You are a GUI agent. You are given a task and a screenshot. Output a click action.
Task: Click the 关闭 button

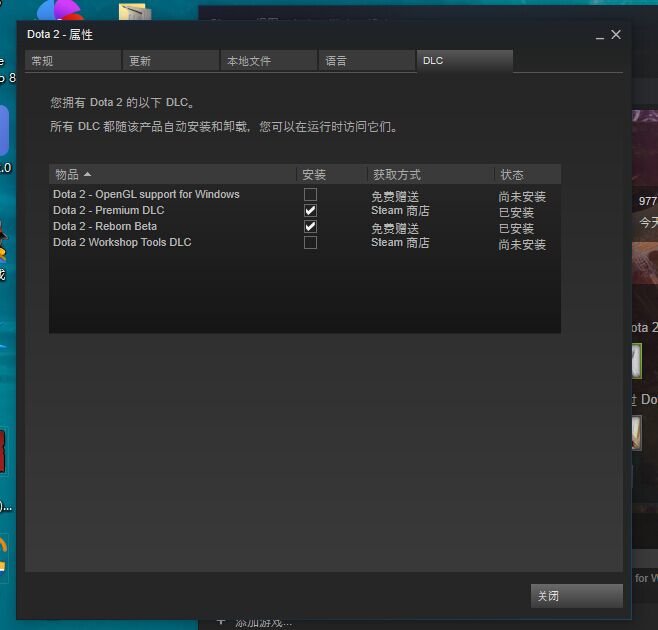pyautogui.click(x=577, y=596)
